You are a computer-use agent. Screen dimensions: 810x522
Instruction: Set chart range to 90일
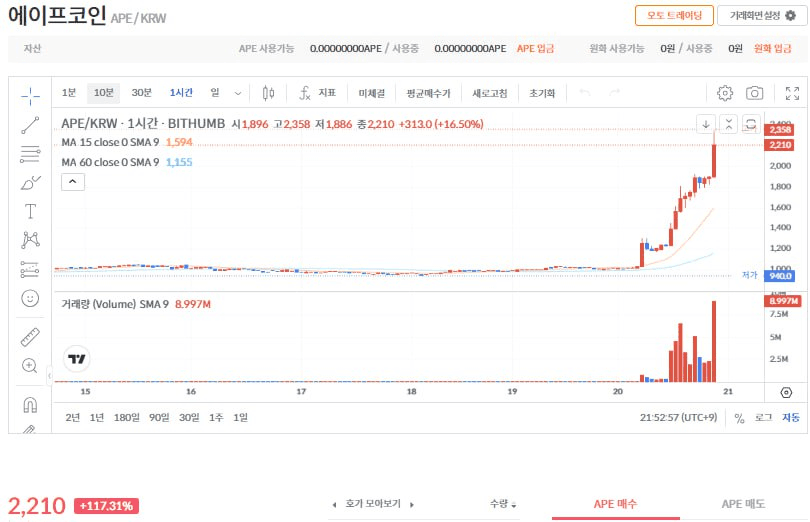pos(159,417)
